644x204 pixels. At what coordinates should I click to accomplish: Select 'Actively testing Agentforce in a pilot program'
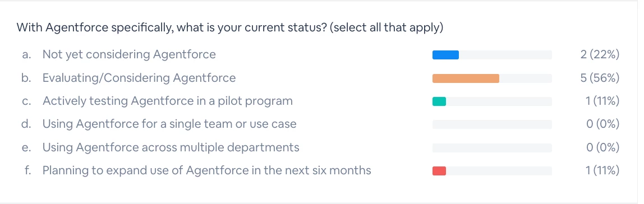pos(168,101)
